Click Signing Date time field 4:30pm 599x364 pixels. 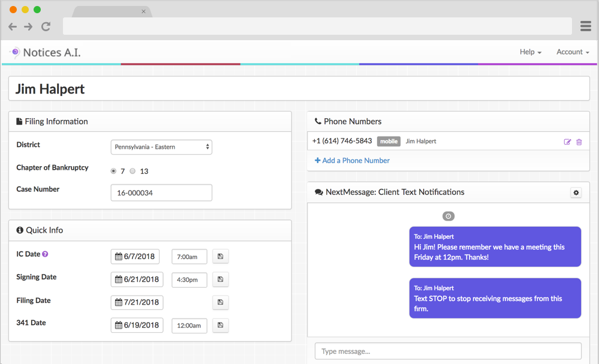189,279
